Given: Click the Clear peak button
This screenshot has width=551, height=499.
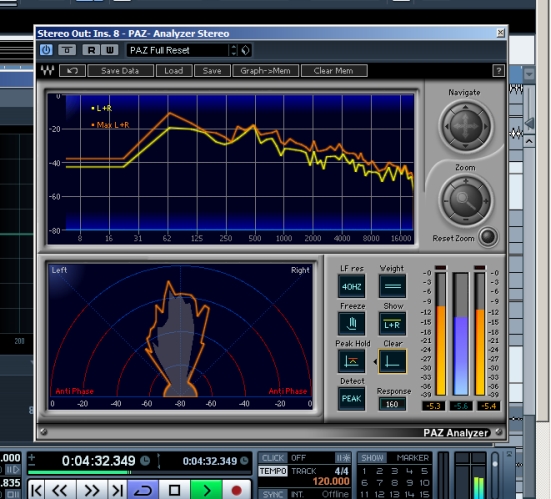Looking at the screenshot, I should click(x=393, y=361).
